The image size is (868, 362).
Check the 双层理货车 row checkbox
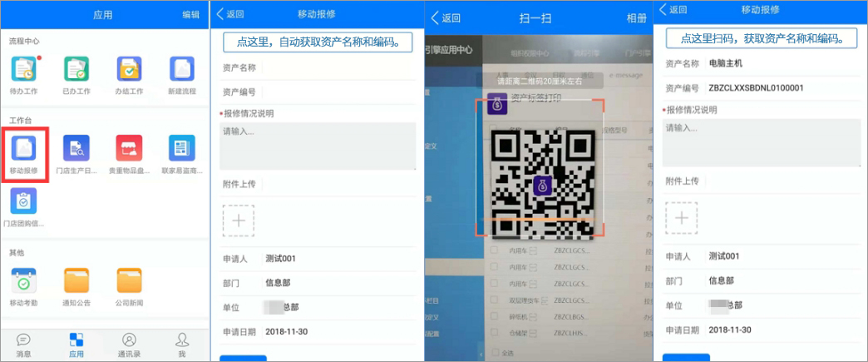[x=495, y=300]
